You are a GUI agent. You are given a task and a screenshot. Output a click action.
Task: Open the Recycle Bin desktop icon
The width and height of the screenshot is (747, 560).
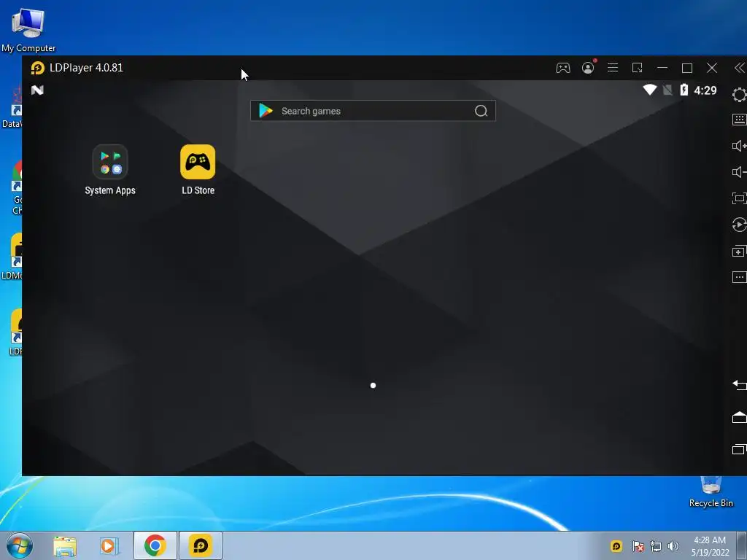point(711,492)
